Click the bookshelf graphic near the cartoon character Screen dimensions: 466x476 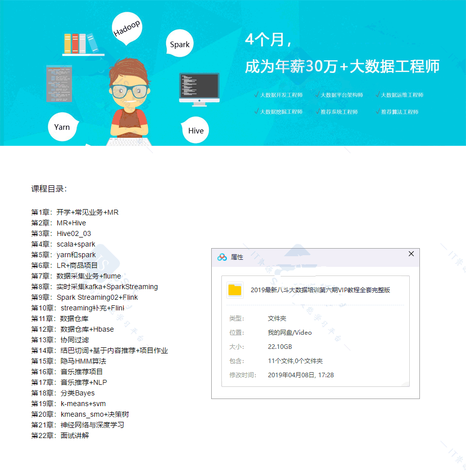coord(80,44)
